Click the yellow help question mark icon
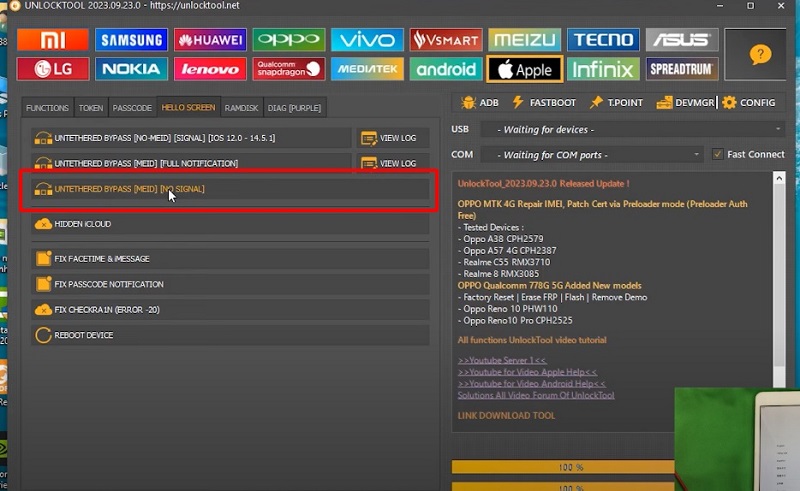Screen dimensions: 800x491 pyautogui.click(x=759, y=55)
